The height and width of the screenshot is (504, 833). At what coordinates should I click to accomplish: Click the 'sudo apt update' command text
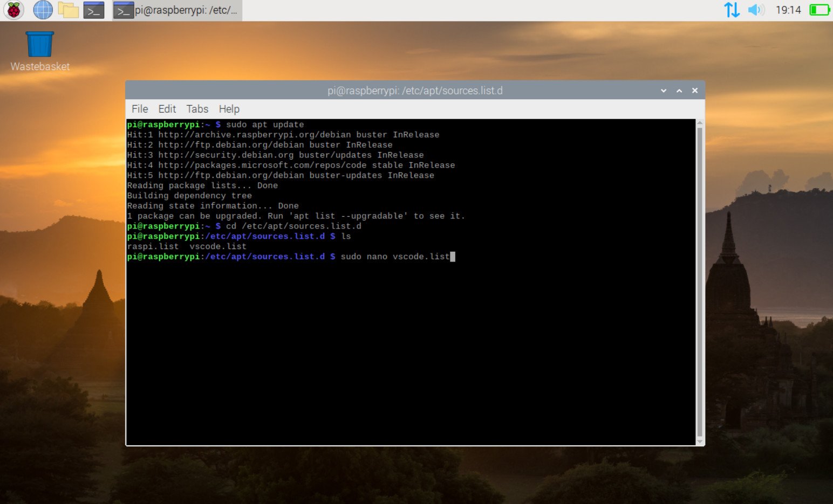pyautogui.click(x=265, y=125)
